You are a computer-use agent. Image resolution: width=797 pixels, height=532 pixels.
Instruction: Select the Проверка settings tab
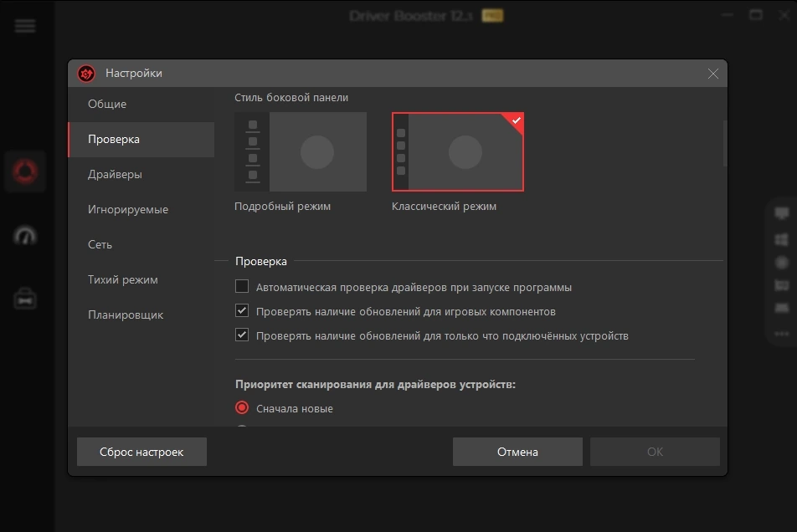[x=141, y=139]
